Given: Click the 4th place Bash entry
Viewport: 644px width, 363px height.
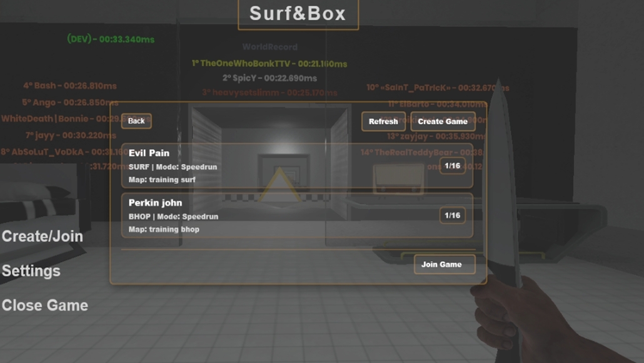Looking at the screenshot, I should tap(70, 86).
